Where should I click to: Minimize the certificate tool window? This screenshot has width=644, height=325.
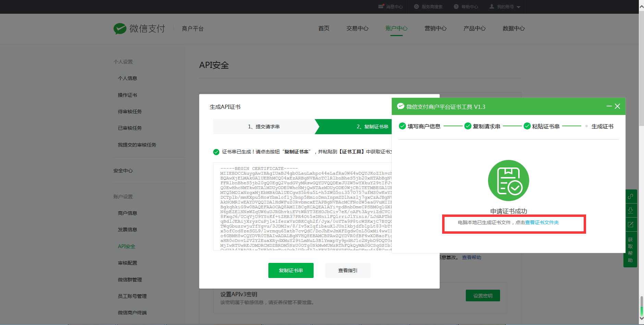(609, 106)
